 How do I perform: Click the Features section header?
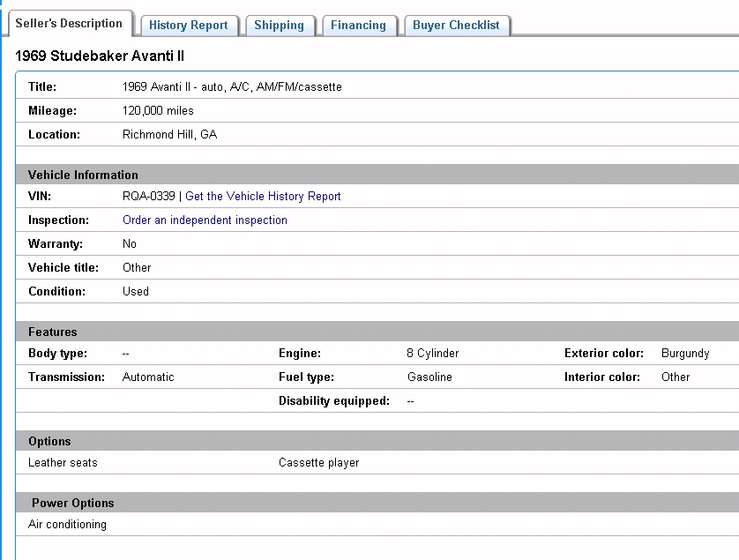coord(377,332)
